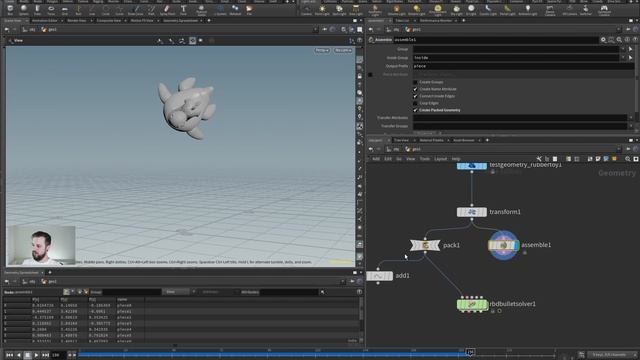This screenshot has height=360, width=640.
Task: Click the stop playback button
Action: click(28, 355)
